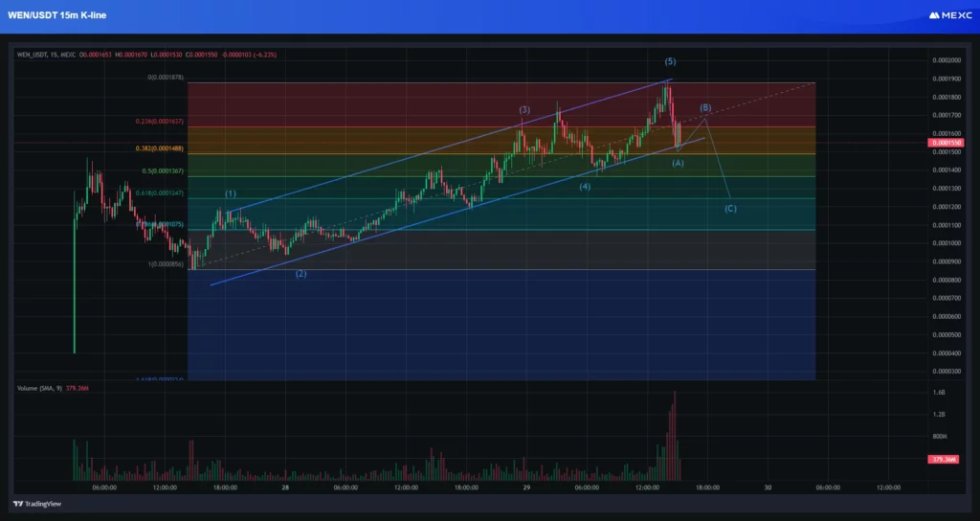Click the corrective wave (B) label
This screenshot has width=980, height=521.
tap(705, 108)
